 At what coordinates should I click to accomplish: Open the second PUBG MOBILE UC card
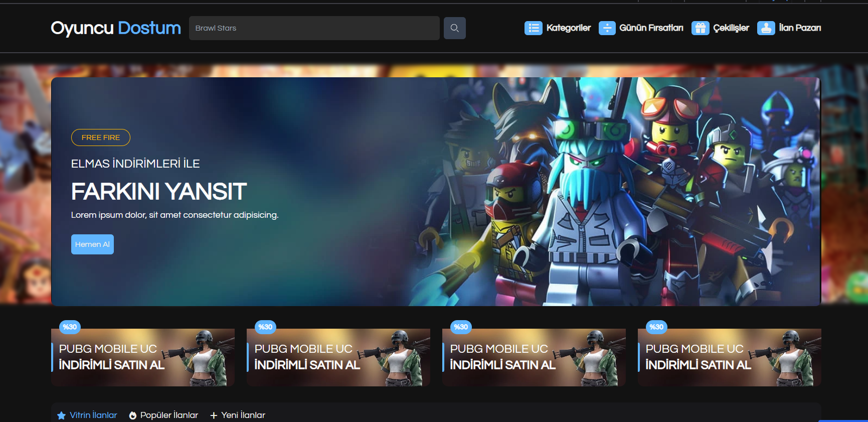(338, 357)
